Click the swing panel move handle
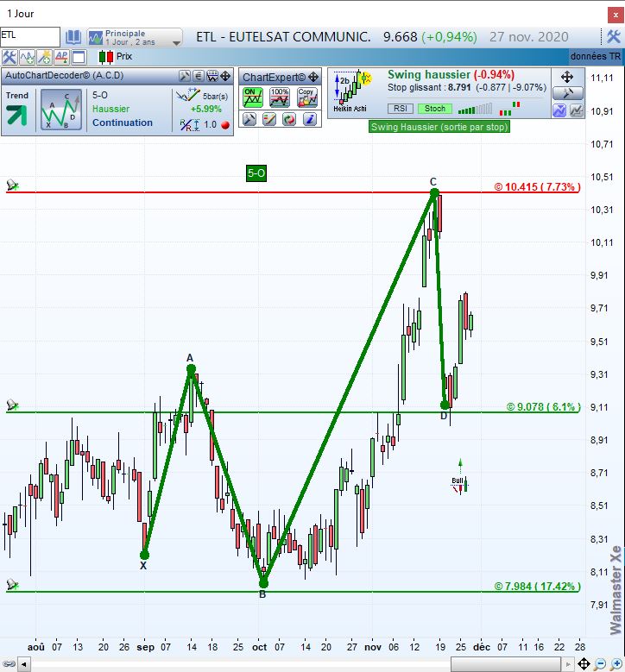This screenshot has width=625, height=672. pos(567,77)
